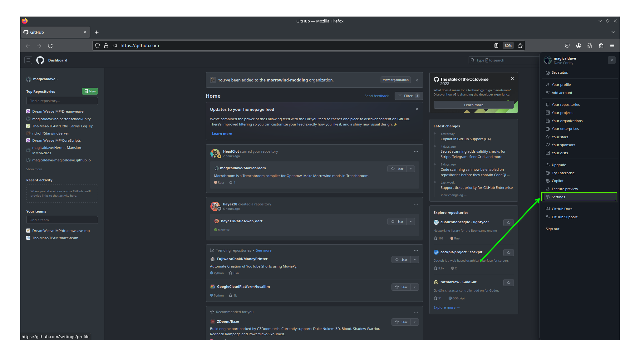Star the cockpit-project cockpit repository
Viewport: 640px width, 364px height.
[x=509, y=253]
